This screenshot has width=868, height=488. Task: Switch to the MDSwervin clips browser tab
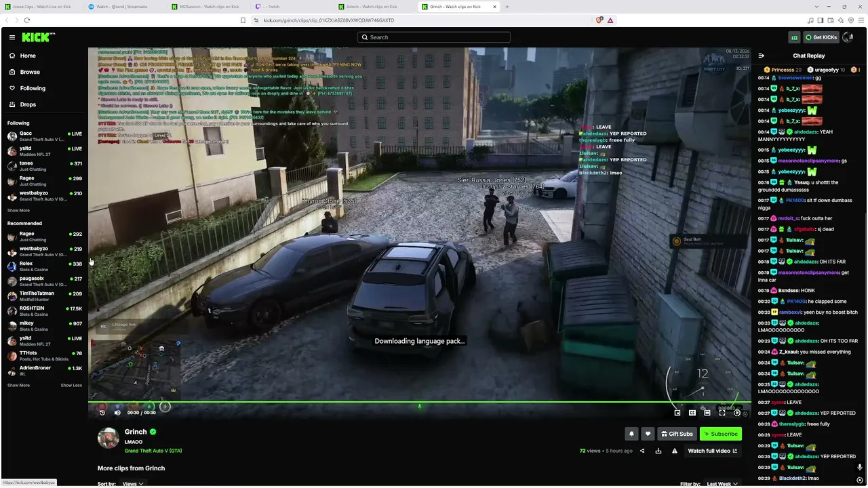[x=210, y=7]
